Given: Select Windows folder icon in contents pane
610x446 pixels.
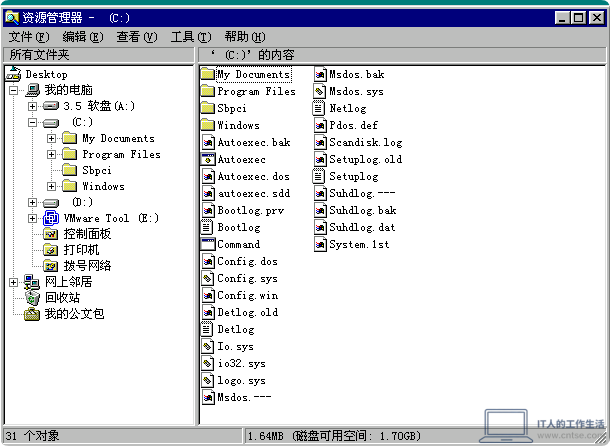Looking at the screenshot, I should 208,125.
